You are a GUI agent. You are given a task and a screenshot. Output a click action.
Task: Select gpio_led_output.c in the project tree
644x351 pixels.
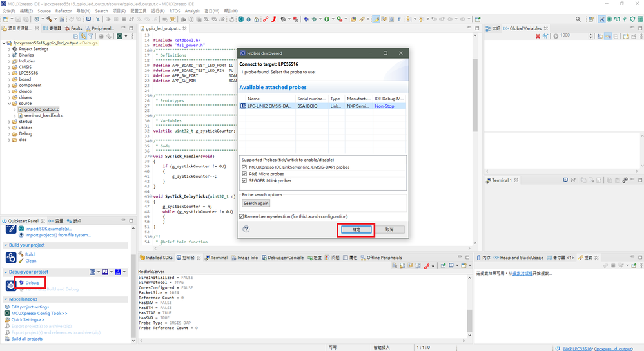pyautogui.click(x=41, y=109)
